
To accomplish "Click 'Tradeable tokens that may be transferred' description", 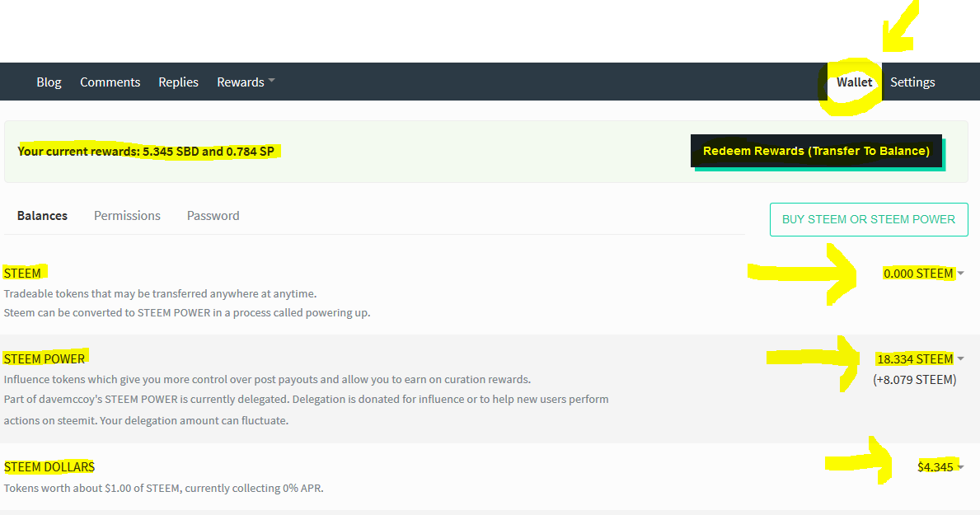I will tap(160, 293).
